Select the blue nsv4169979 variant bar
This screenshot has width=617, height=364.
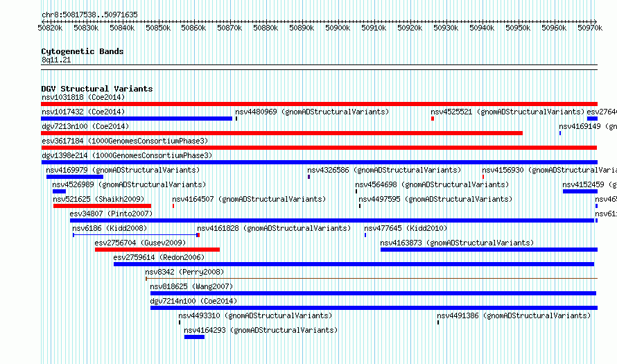point(75,177)
